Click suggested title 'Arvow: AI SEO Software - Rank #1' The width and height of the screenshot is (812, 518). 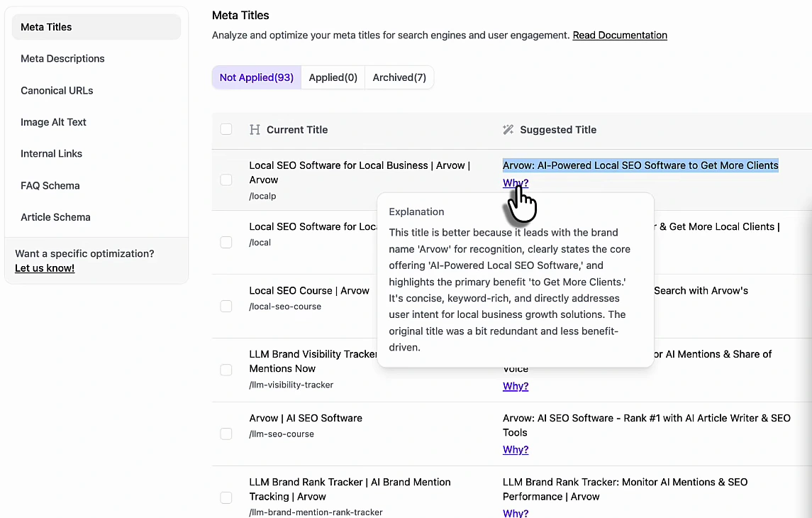(x=646, y=425)
